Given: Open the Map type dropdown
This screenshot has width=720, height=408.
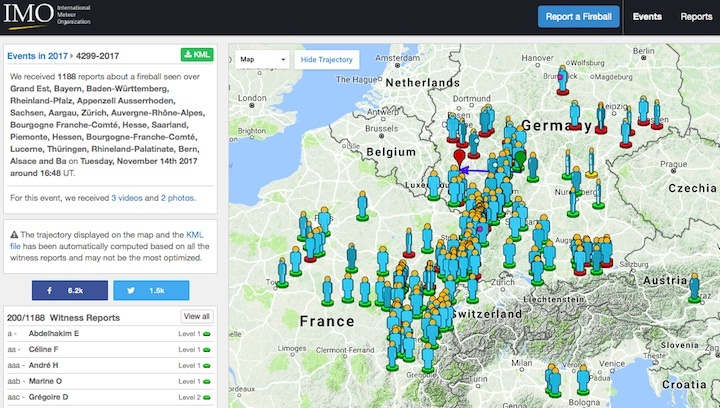Looking at the screenshot, I should 263,60.
